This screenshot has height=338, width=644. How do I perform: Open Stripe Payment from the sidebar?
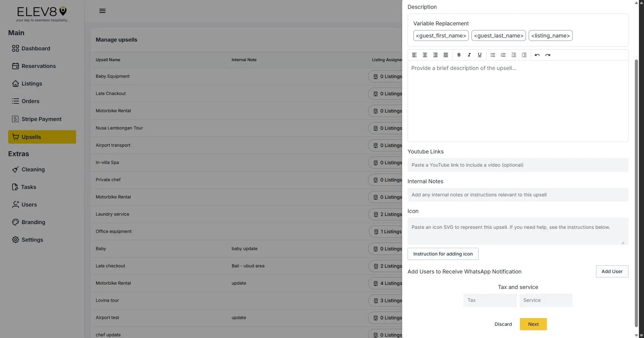(x=41, y=119)
